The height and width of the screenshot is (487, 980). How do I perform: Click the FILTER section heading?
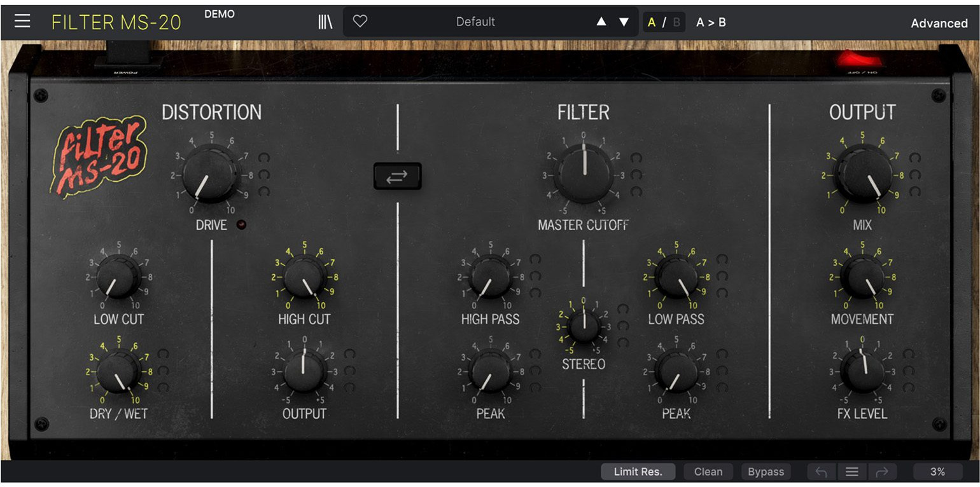tap(584, 113)
